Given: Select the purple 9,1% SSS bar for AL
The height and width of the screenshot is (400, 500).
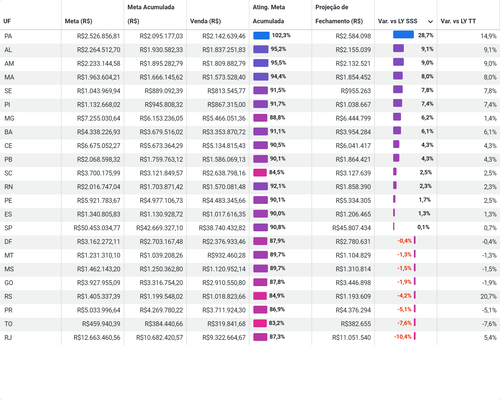Looking at the screenshot, I should 398,48.
